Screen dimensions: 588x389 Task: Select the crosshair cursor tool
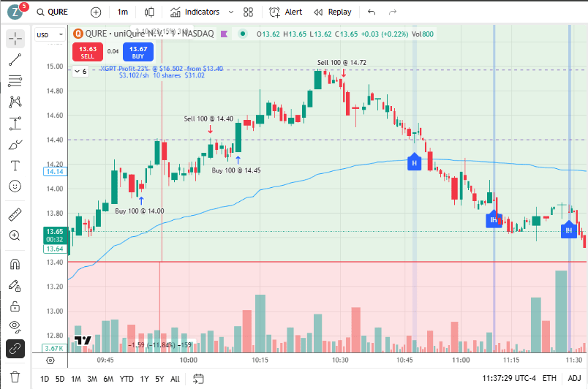15,39
